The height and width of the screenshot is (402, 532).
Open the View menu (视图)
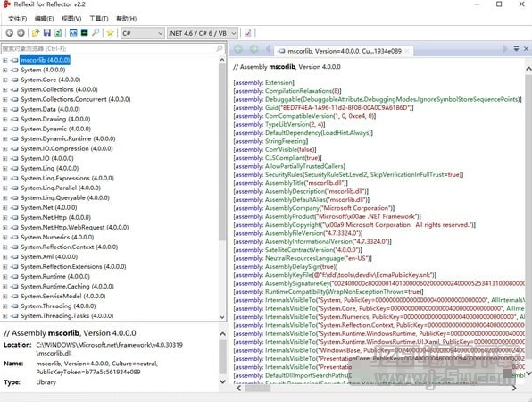[x=71, y=19]
